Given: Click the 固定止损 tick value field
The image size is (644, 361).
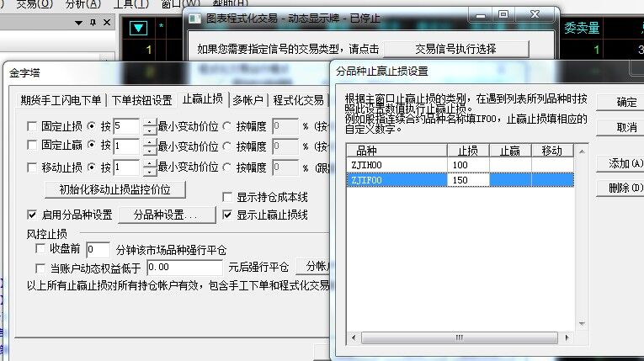Looking at the screenshot, I should click(x=127, y=126).
